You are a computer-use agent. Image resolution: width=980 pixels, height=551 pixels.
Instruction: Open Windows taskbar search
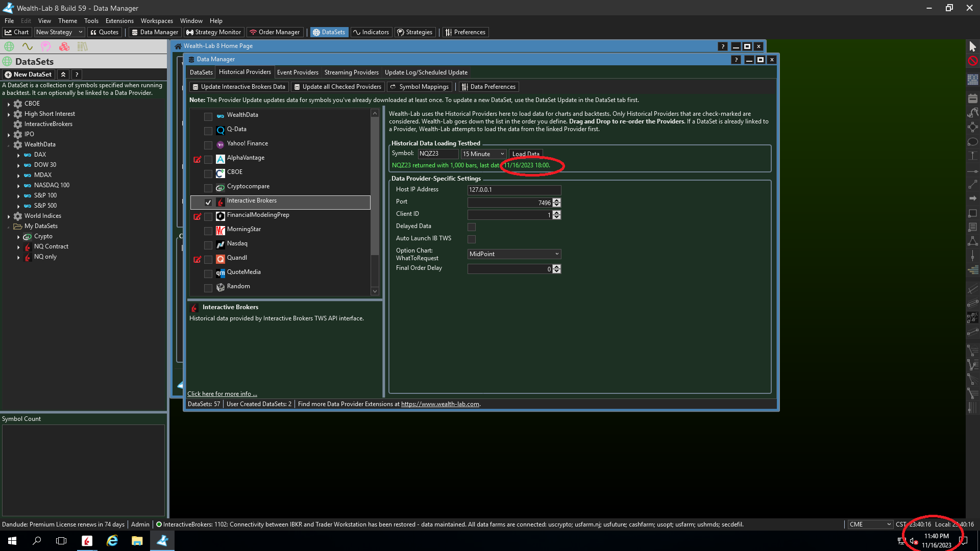pyautogui.click(x=37, y=541)
